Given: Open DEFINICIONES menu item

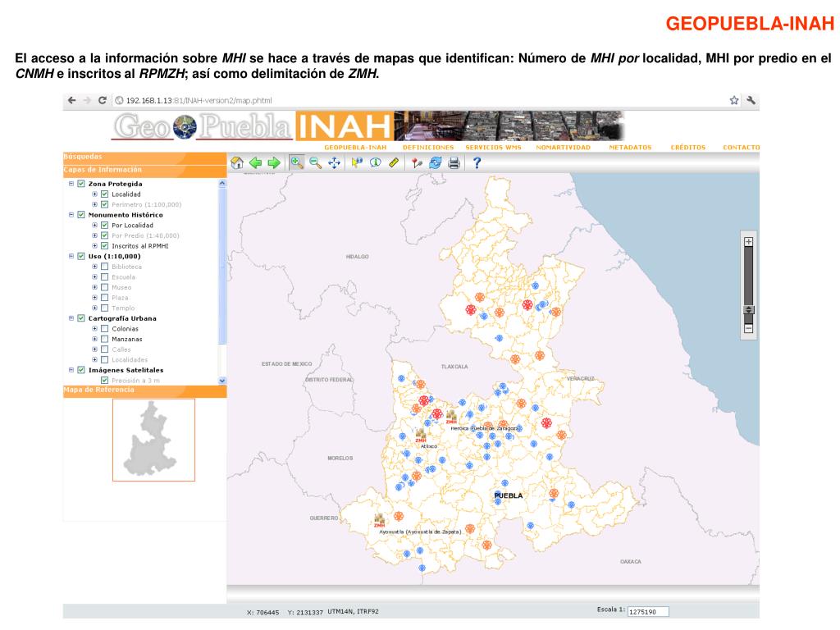Looking at the screenshot, I should tap(428, 148).
